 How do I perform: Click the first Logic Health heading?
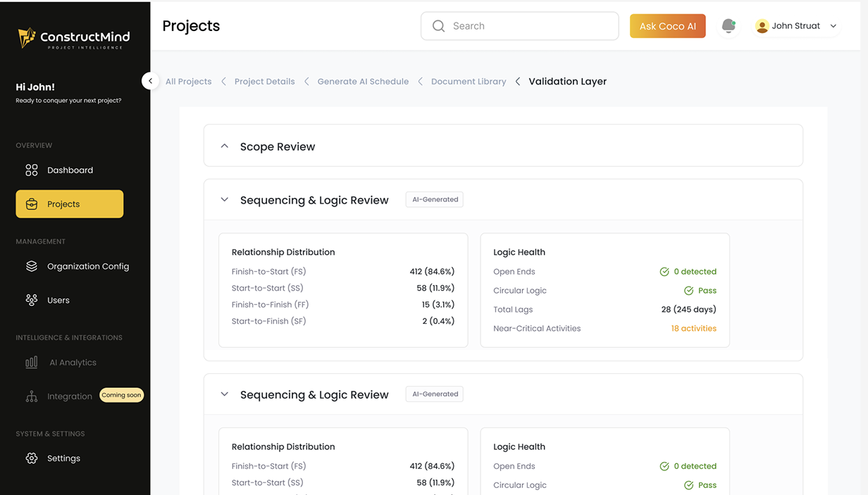[x=519, y=252]
